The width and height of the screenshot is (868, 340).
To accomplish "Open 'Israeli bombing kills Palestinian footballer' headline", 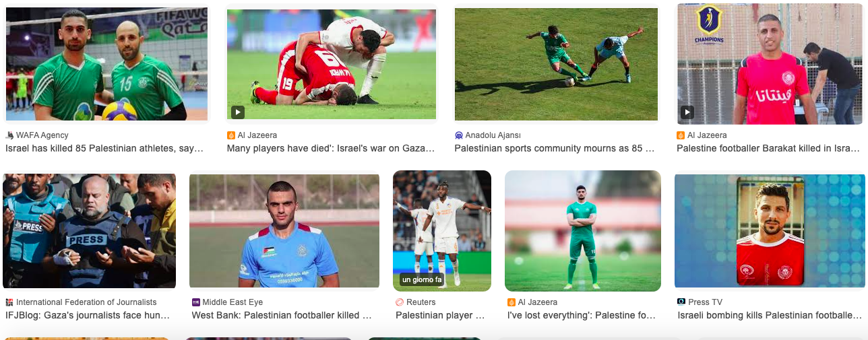I will point(770,315).
